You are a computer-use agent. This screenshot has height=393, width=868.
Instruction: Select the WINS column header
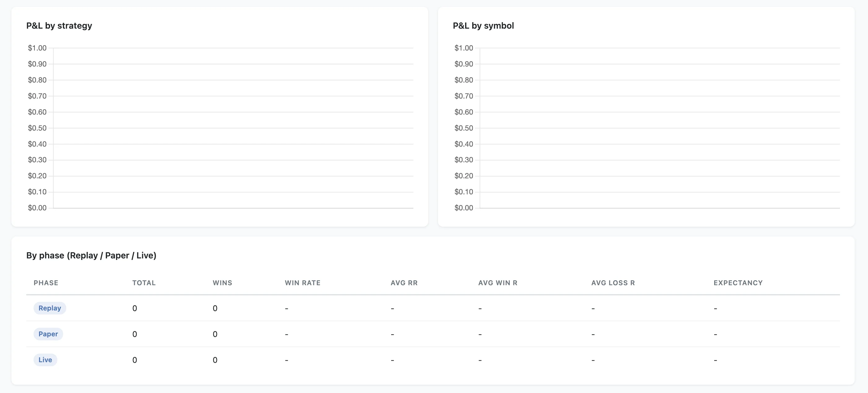(x=222, y=283)
